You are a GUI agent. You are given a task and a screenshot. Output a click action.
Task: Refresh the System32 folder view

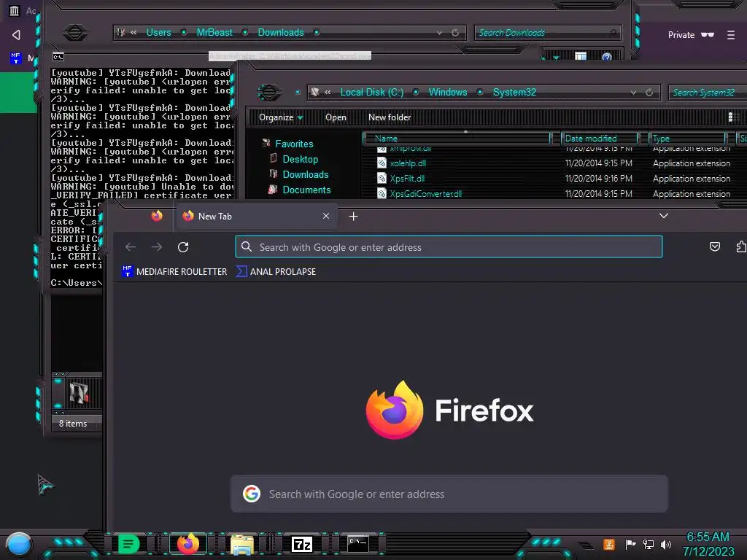[649, 93]
